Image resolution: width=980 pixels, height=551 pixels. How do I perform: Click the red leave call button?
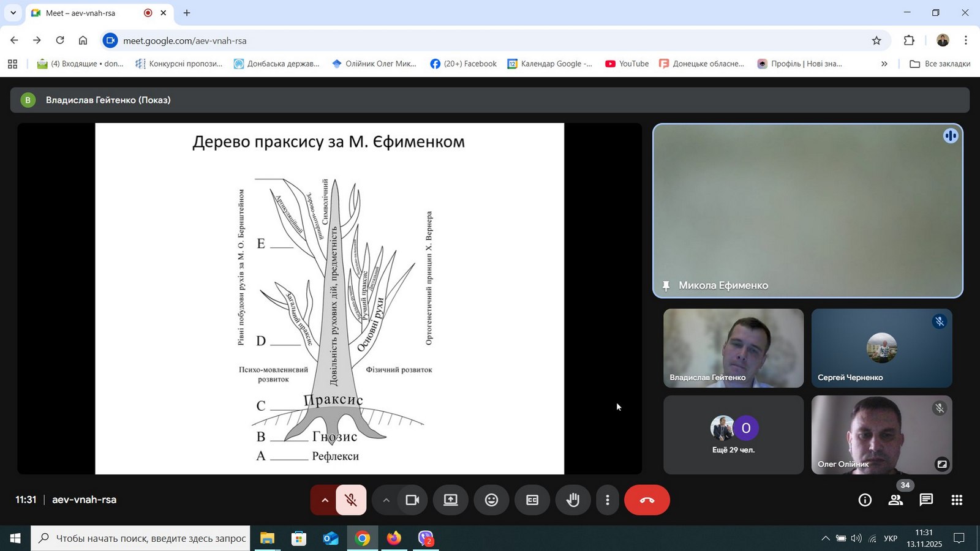[x=647, y=500]
